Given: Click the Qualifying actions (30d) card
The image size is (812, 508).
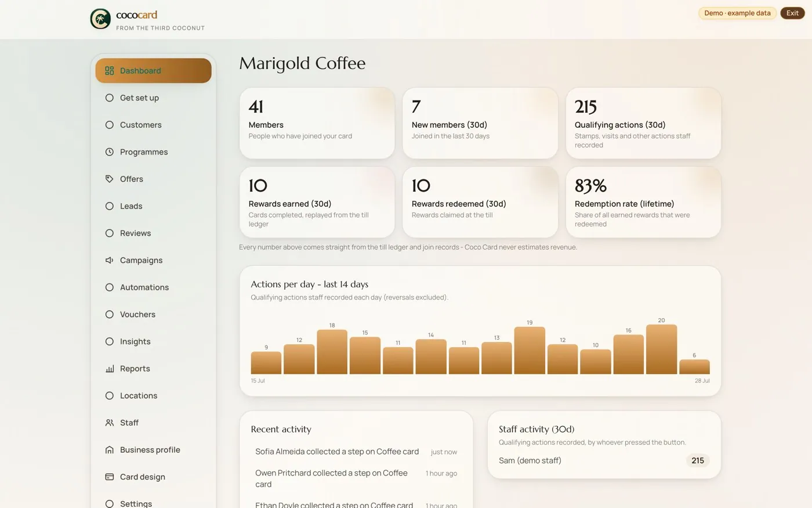Looking at the screenshot, I should [643, 123].
